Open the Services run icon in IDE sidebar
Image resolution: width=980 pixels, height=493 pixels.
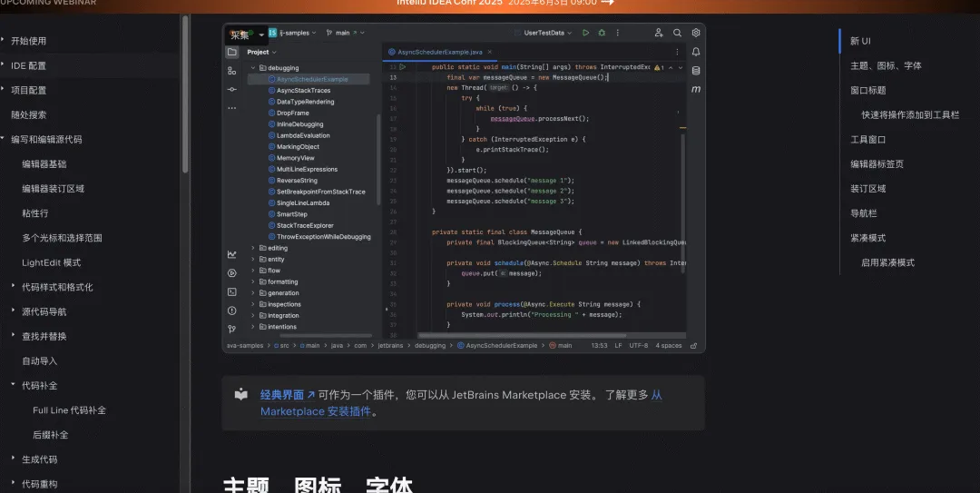coord(232,272)
